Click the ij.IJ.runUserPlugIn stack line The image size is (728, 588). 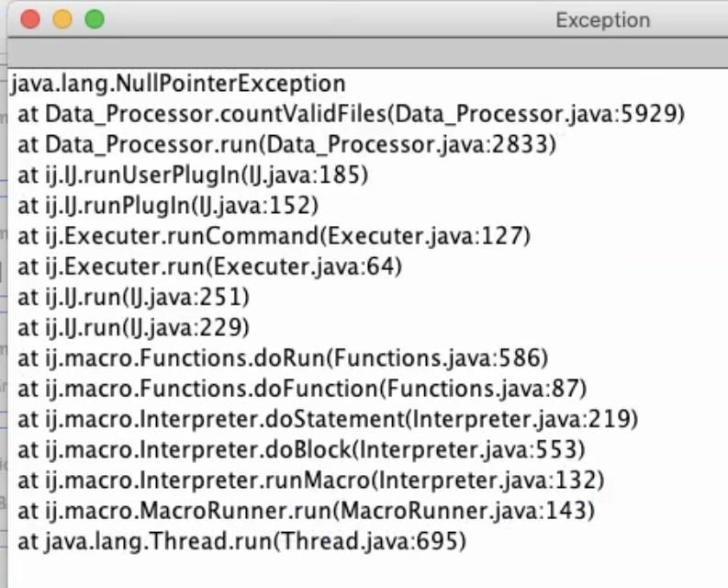click(x=193, y=175)
